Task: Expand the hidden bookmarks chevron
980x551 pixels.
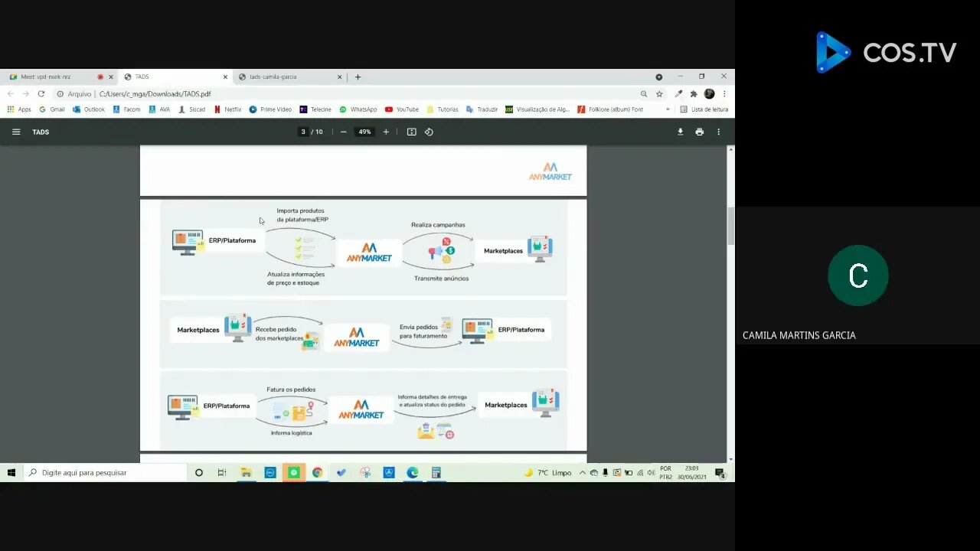Action: [x=668, y=109]
